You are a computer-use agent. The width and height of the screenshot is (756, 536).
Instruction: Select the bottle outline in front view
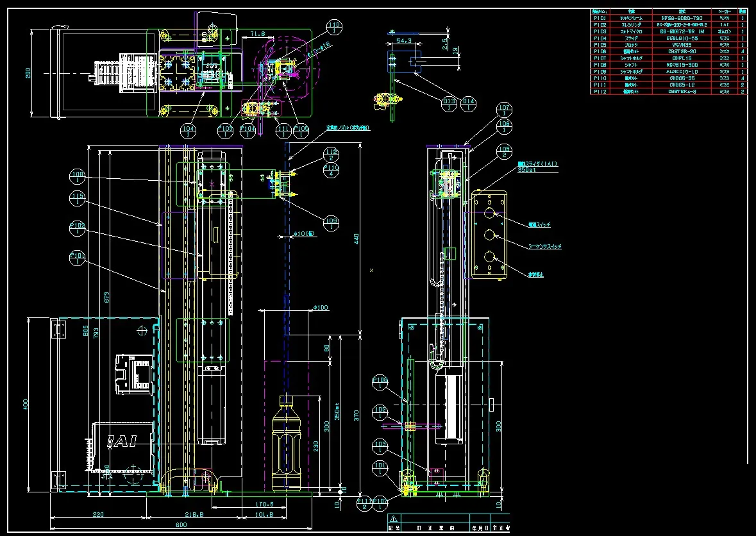point(287,442)
